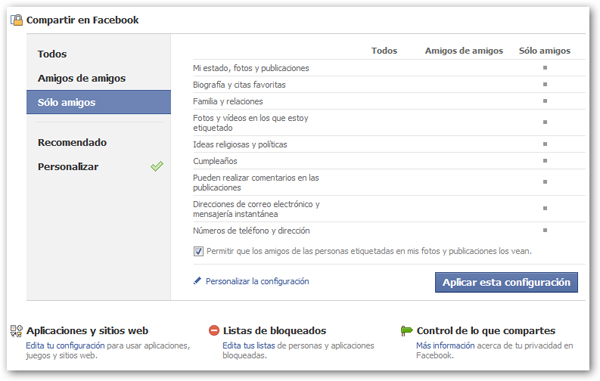Image resolution: width=600 pixels, height=381 pixels.
Task: Select the Todos privacy preset
Action: [52, 54]
